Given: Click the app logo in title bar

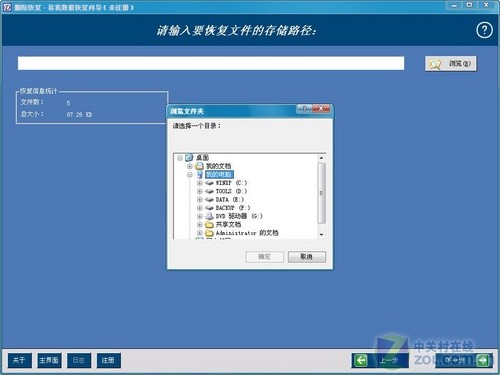Looking at the screenshot, I should click(7, 7).
